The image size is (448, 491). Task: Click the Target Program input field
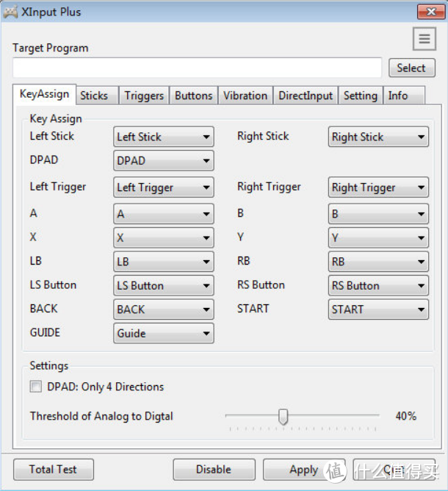[197, 68]
